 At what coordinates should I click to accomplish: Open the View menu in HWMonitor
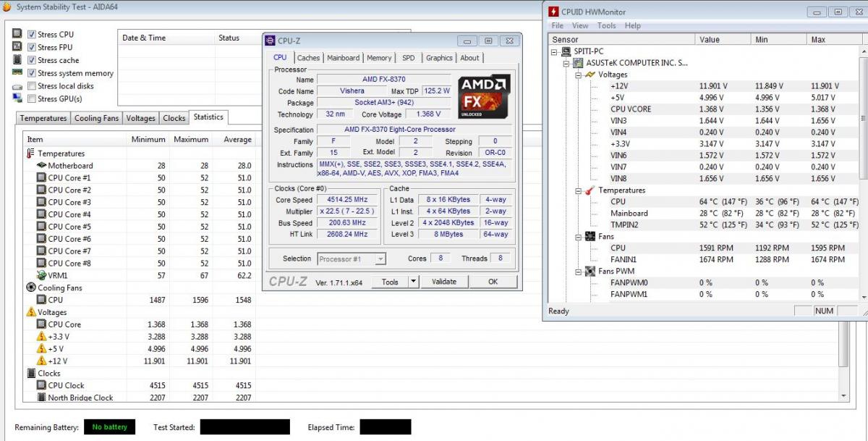click(x=581, y=25)
